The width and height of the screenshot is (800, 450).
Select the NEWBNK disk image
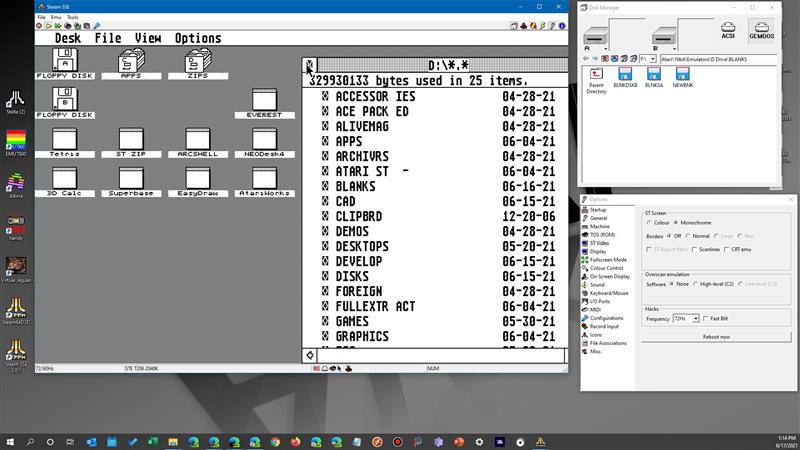coord(683,77)
